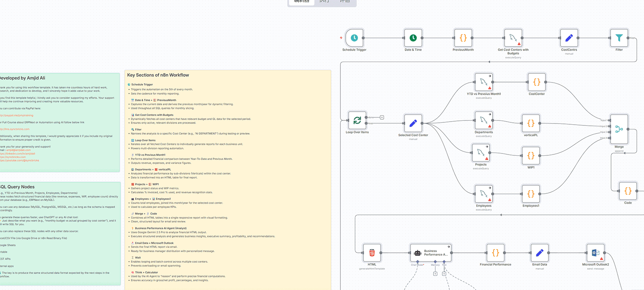Open the YTD vs Previous Month1 query node
Image resolution: width=644 pixels, height=290 pixels.
pyautogui.click(x=483, y=82)
